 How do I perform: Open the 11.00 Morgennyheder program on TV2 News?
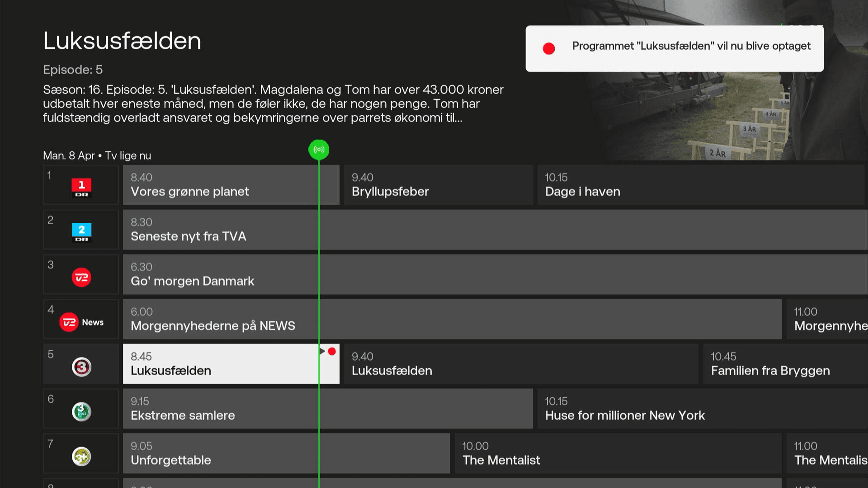(827, 319)
